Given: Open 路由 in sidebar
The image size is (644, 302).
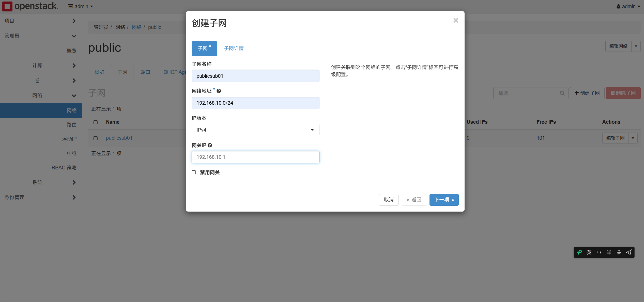Looking at the screenshot, I should 71,124.
